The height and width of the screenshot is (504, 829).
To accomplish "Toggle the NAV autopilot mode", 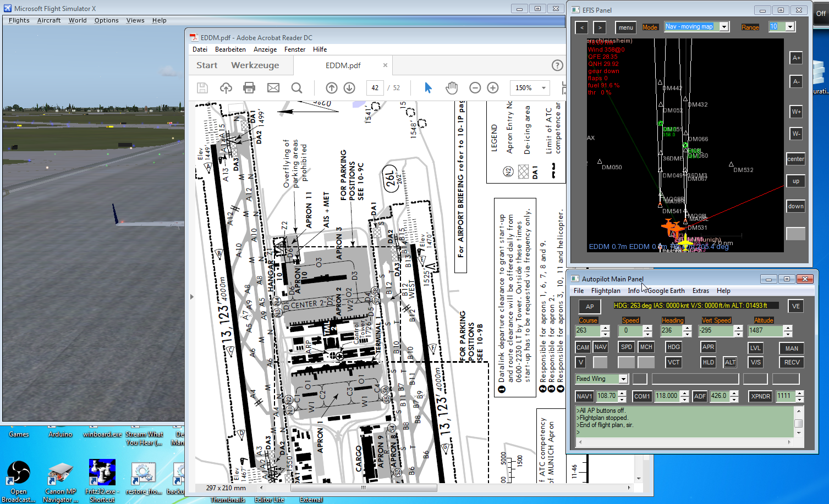I will [x=601, y=347].
